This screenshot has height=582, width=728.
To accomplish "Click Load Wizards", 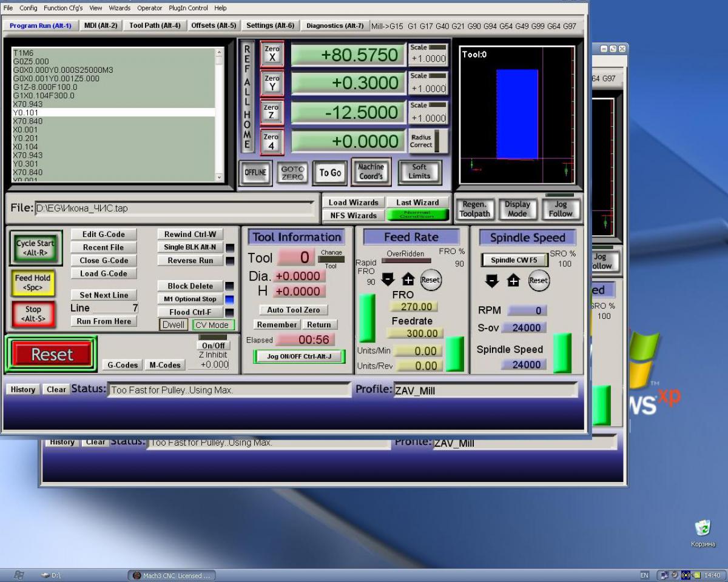I will click(354, 202).
